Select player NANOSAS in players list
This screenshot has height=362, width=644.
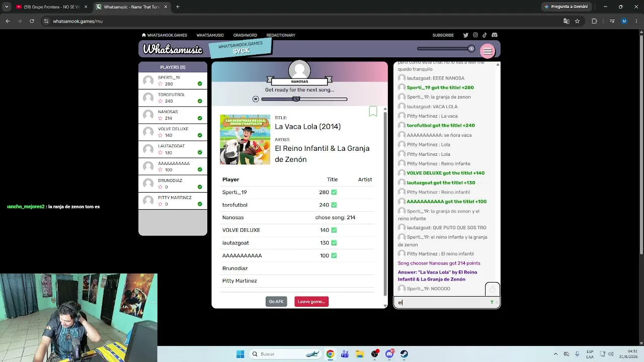click(173, 115)
